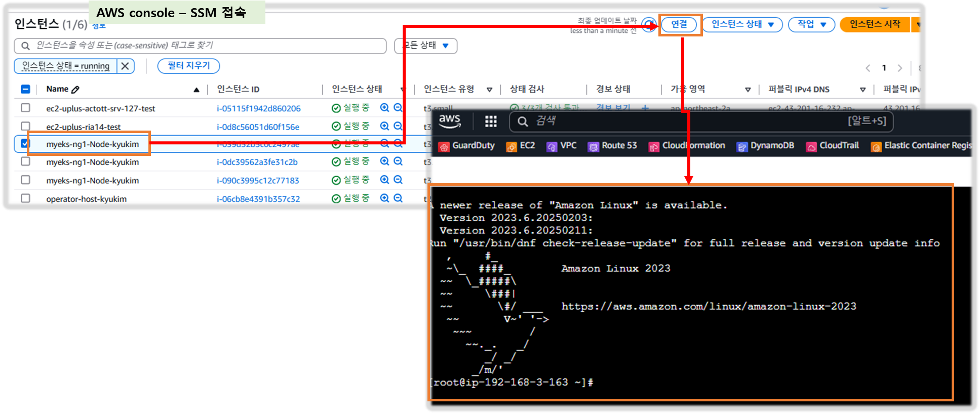
Task: Open Route 53 from the favorites bar
Action: coord(612,146)
